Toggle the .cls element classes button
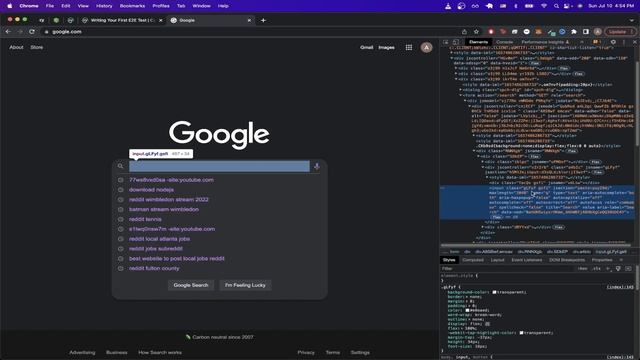Viewport: 640px width, 360px height. point(596,268)
